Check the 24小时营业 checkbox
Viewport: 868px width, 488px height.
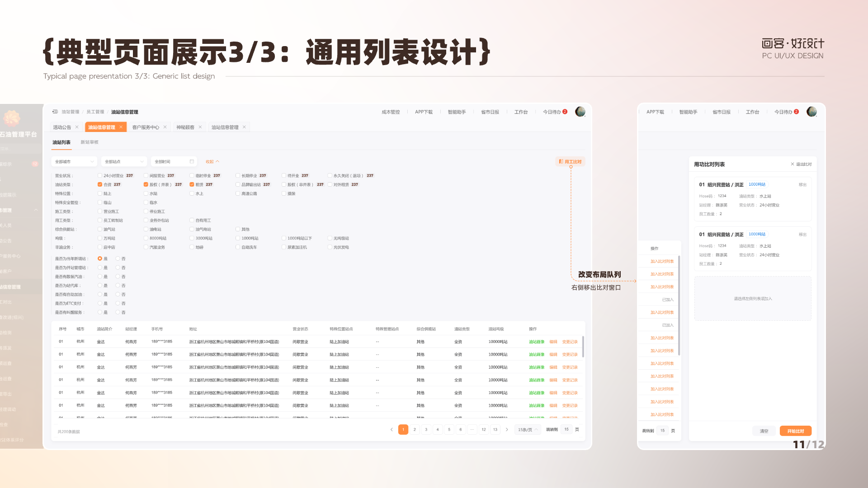[100, 175]
